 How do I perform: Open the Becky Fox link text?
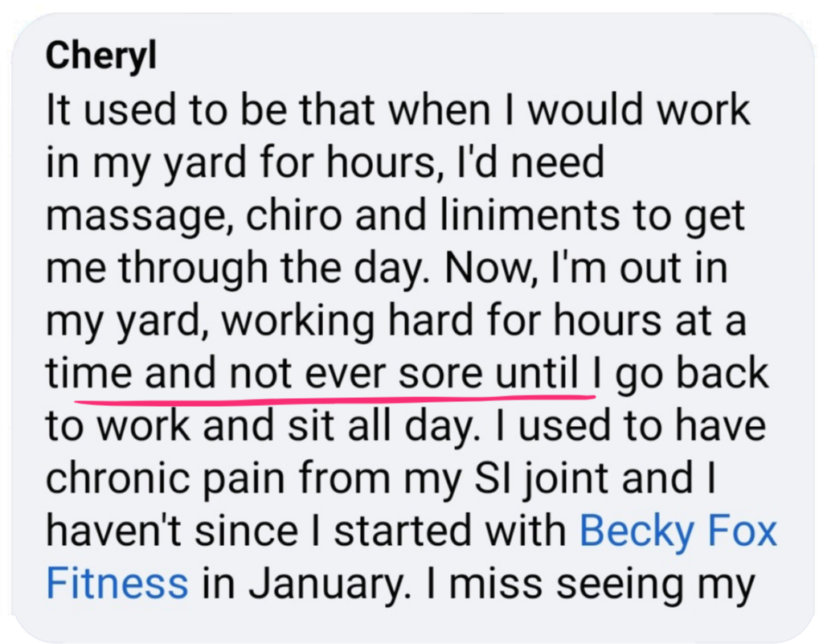click(678, 531)
